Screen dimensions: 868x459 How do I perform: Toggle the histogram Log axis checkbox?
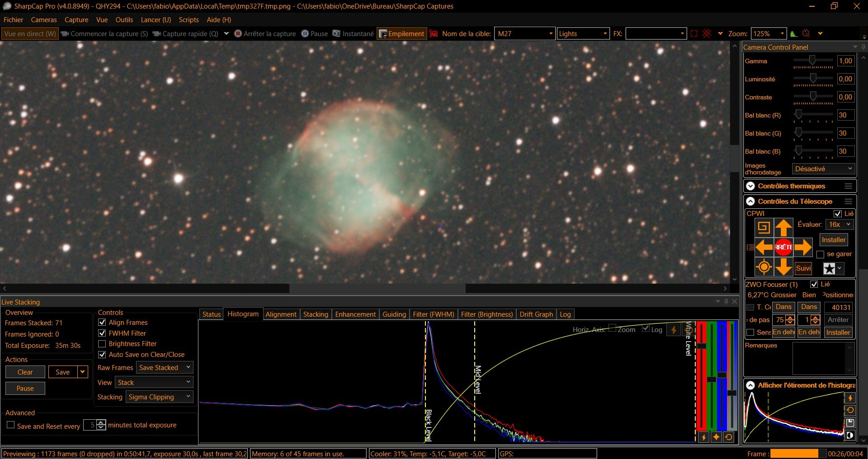[646, 328]
